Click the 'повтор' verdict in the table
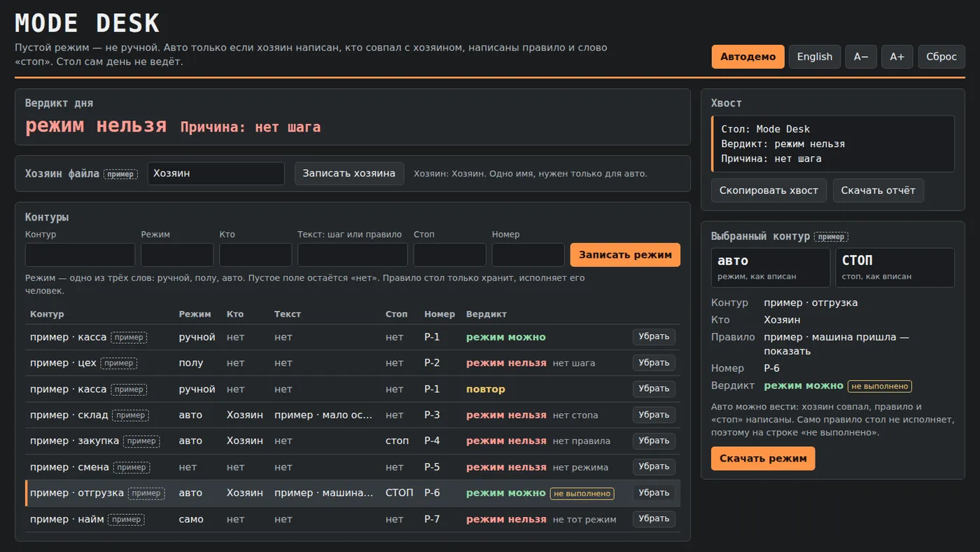Viewport: 980px width, 552px height. [486, 389]
